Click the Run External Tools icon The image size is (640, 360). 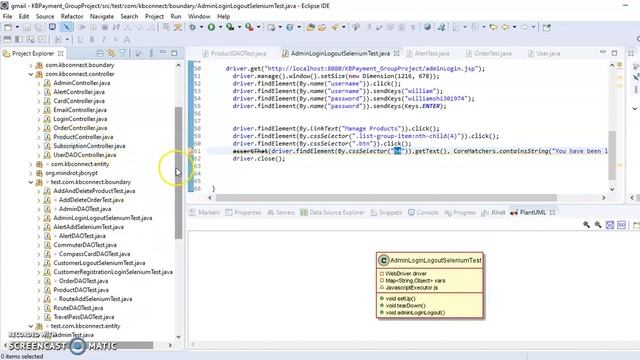click(249, 27)
